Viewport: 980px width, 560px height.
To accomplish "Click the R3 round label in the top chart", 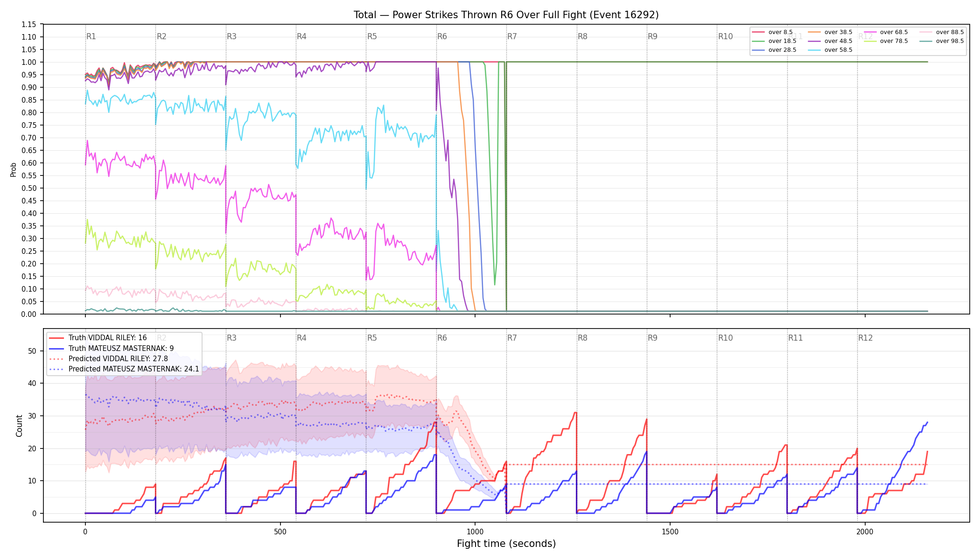I will click(231, 36).
